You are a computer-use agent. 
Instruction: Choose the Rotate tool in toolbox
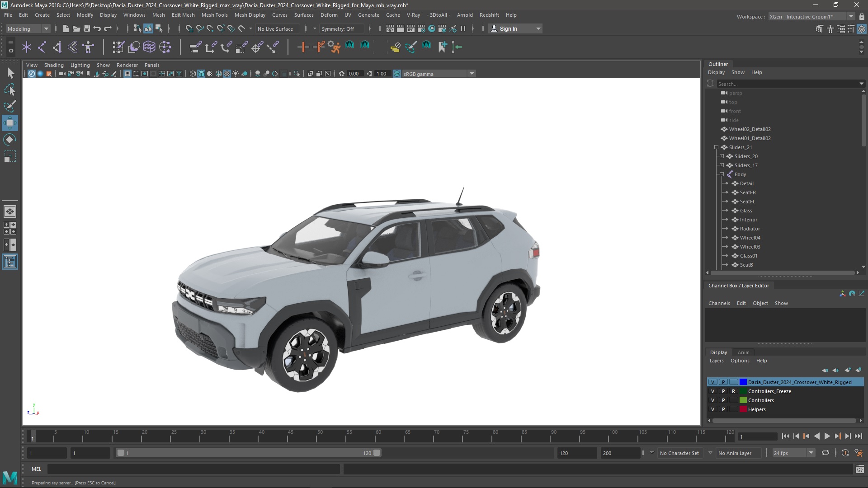(x=10, y=140)
